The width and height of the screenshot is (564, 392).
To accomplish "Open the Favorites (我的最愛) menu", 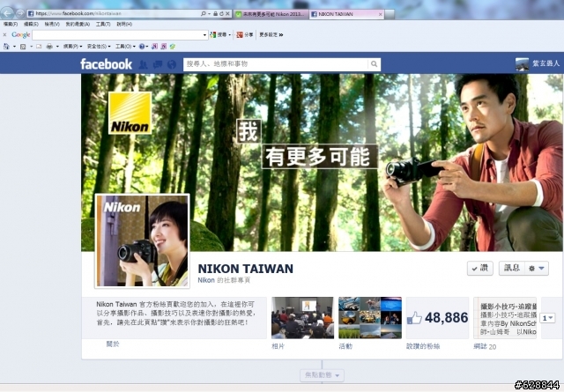I will click(x=78, y=24).
